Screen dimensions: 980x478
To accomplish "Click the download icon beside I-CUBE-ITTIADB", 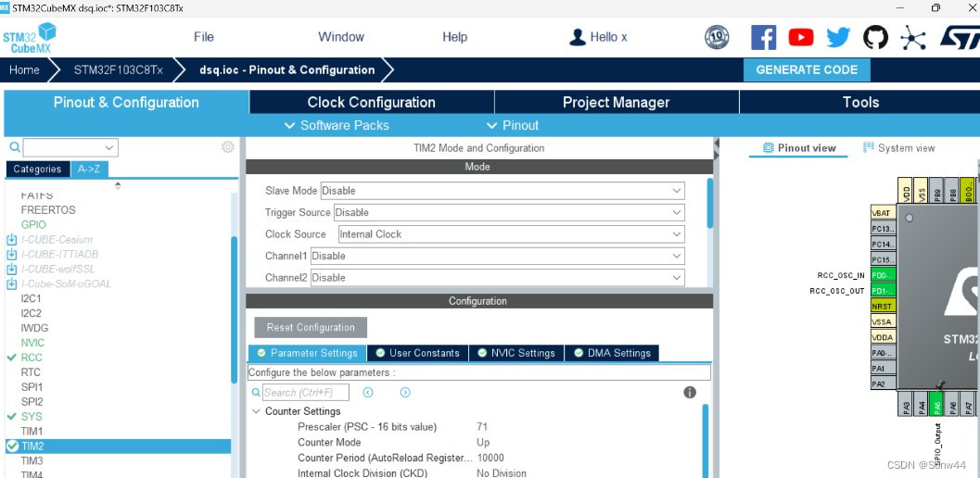I will [12, 255].
